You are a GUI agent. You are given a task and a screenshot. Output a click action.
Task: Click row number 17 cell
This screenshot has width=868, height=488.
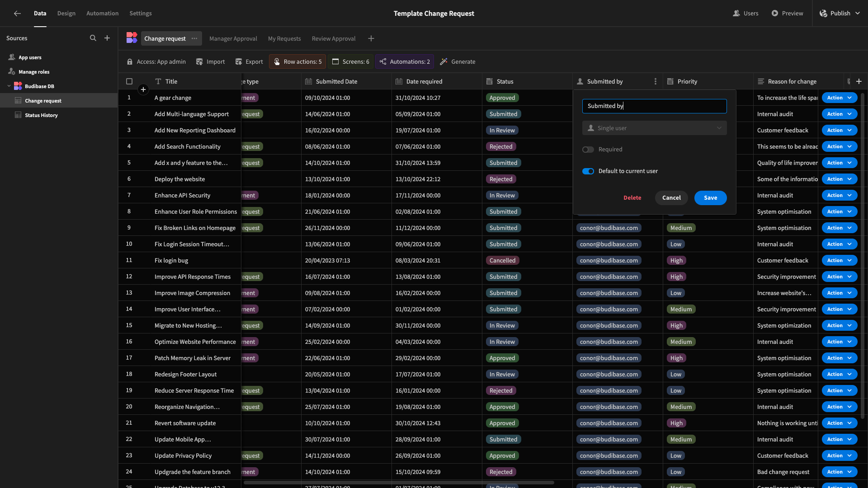point(129,358)
